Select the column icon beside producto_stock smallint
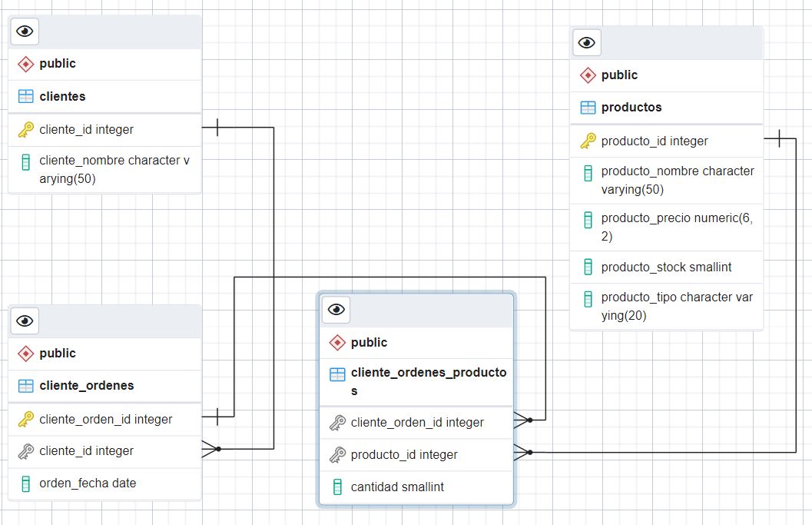This screenshot has width=812, height=525. [587, 267]
